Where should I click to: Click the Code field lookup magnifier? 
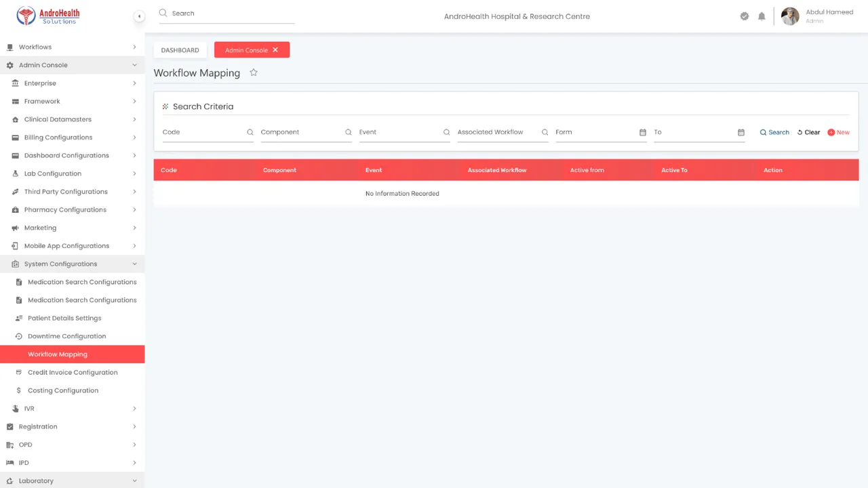tap(250, 132)
